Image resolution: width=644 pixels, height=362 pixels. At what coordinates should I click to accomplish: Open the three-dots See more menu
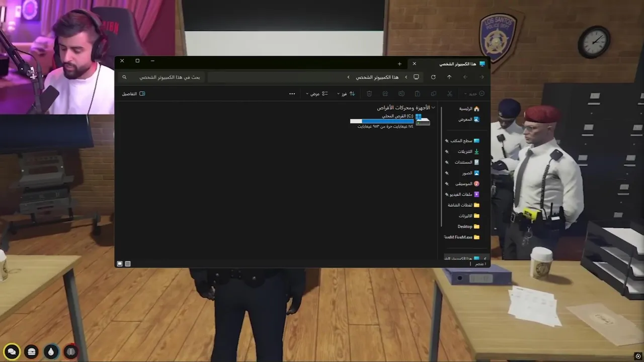(x=292, y=94)
